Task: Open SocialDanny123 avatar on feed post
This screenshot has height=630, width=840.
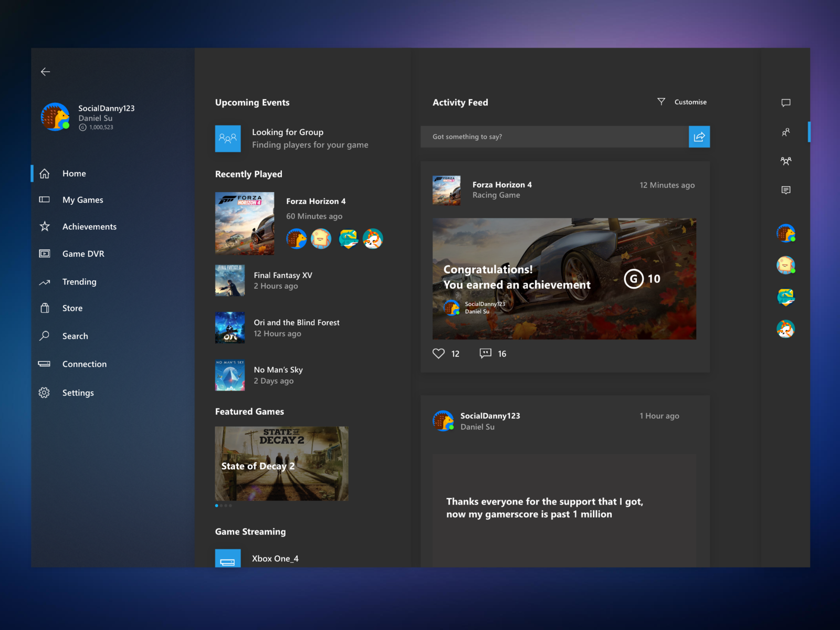Action: coord(443,421)
